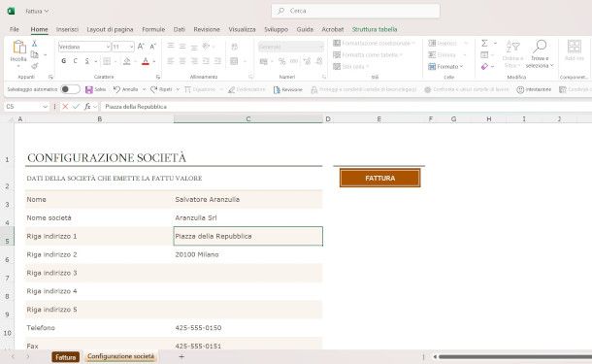Confirm entry with the checkmark icon
The image size is (592, 364).
click(x=76, y=107)
